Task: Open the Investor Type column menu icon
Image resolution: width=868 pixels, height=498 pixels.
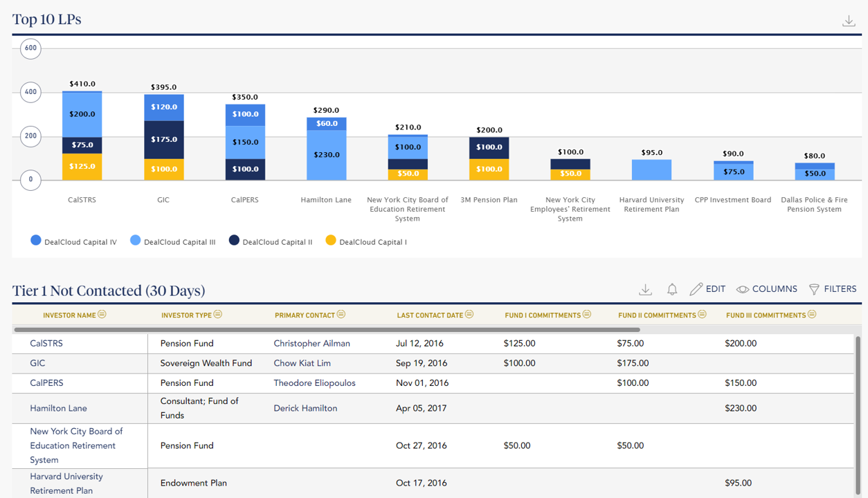Action: tap(218, 315)
